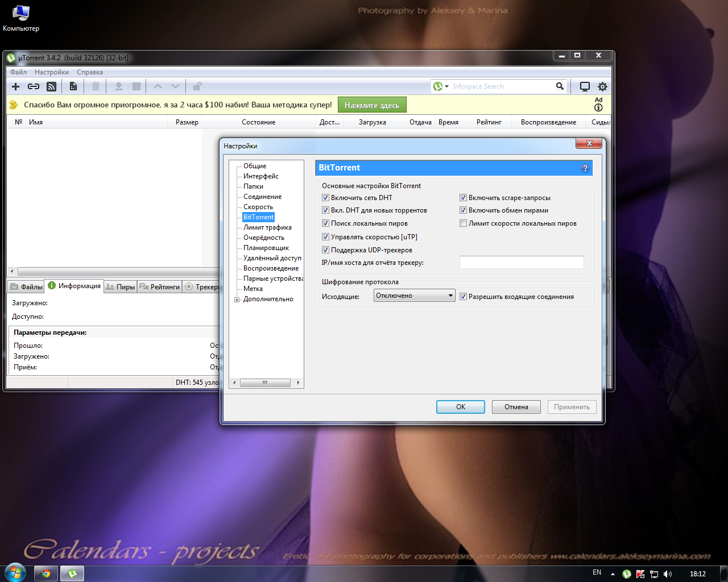This screenshot has height=582, width=728.
Task: Open the Настройки menu
Action: point(52,72)
